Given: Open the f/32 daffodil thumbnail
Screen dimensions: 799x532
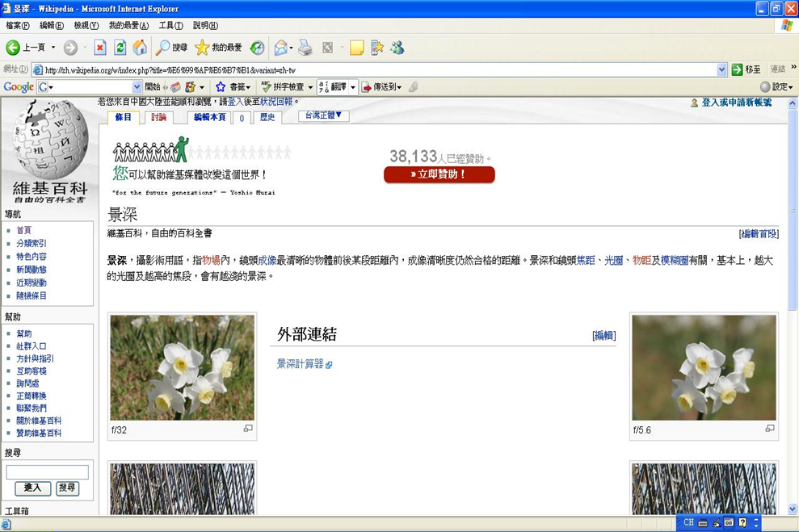Looking at the screenshot, I should pos(182,367).
